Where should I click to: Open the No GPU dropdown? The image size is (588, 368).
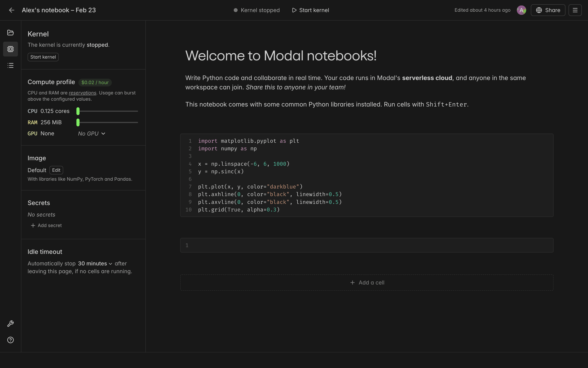pos(92,134)
